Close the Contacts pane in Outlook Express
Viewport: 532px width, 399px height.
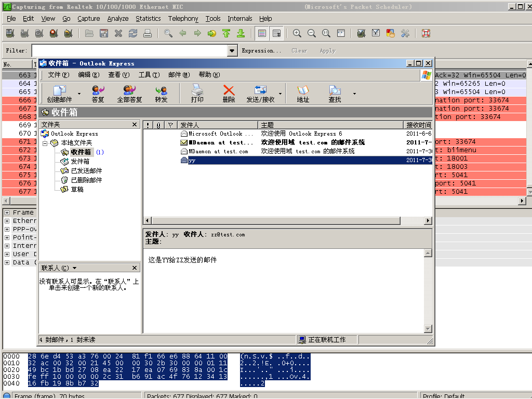pos(135,268)
